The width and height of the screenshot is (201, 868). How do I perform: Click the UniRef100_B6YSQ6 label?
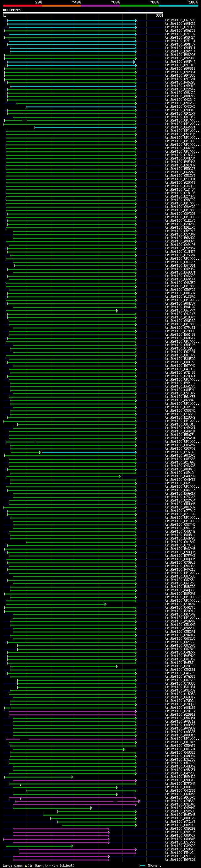(x=180, y=860)
